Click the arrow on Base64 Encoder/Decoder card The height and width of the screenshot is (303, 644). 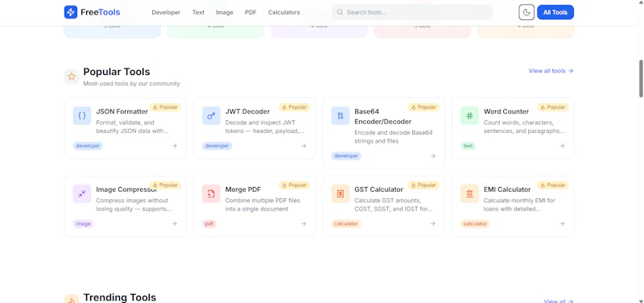click(x=433, y=156)
